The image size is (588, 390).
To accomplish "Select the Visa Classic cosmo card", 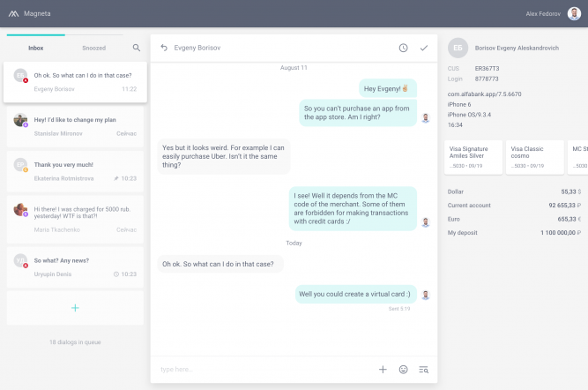I will (x=533, y=156).
